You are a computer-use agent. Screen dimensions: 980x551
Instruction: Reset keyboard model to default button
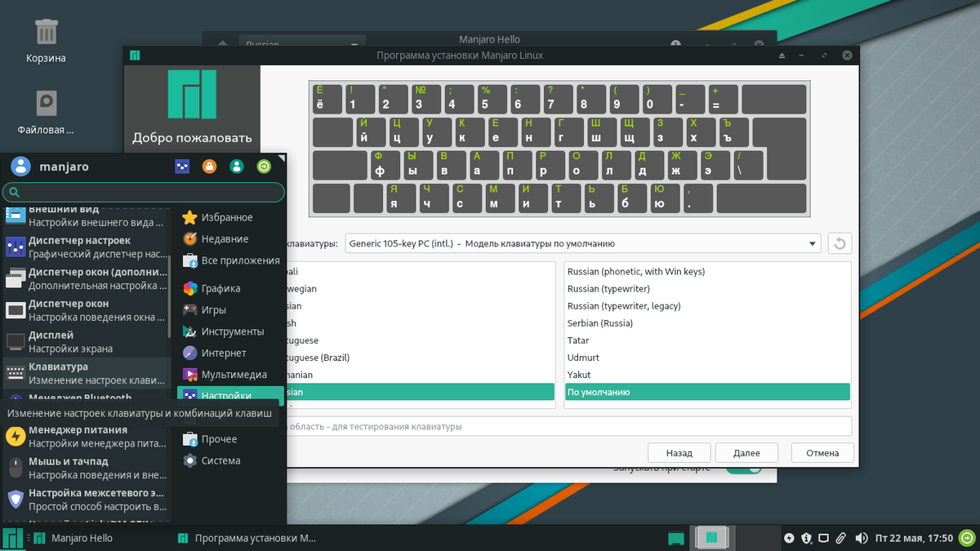click(840, 243)
